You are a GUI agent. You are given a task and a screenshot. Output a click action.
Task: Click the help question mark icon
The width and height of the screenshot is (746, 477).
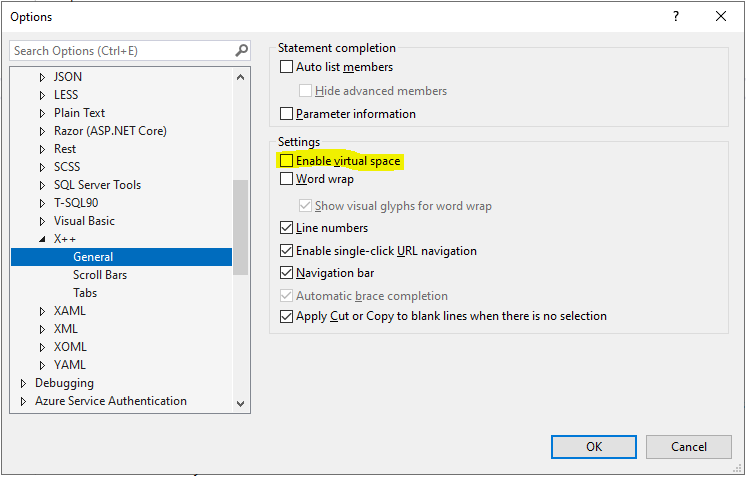(x=676, y=17)
